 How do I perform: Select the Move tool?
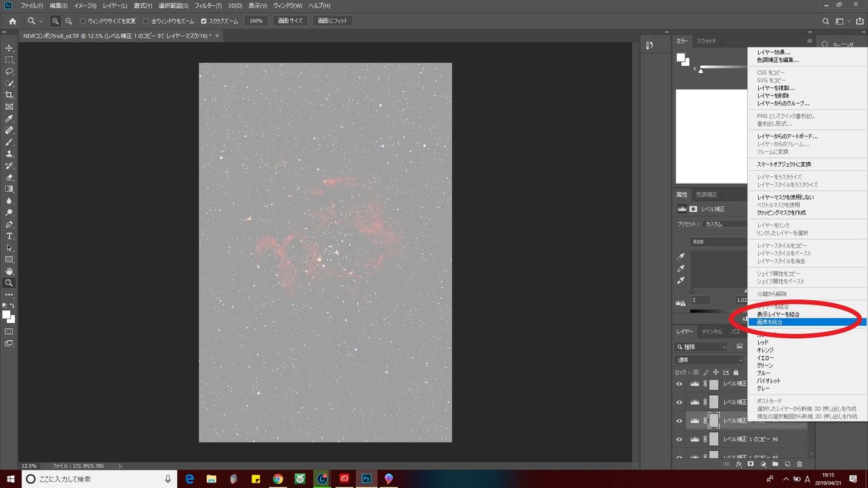pyautogui.click(x=9, y=48)
